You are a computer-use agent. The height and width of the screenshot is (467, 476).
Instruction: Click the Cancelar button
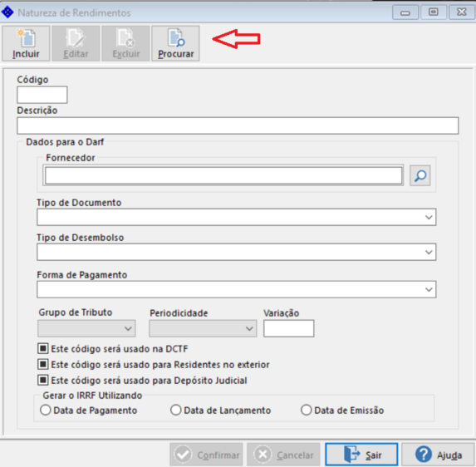[x=283, y=455]
